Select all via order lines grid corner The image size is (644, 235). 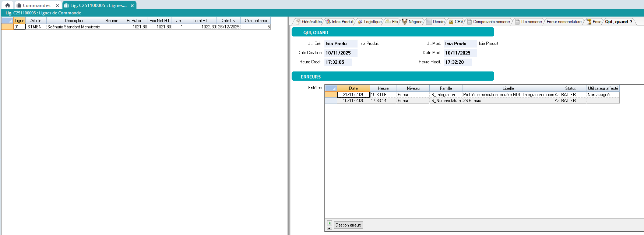click(7, 21)
